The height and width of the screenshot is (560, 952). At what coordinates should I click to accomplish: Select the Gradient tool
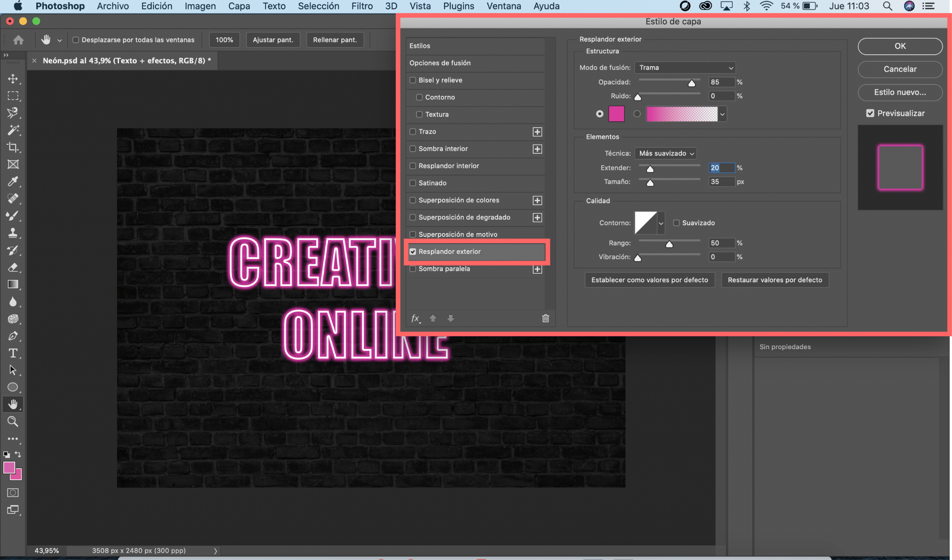[13, 284]
